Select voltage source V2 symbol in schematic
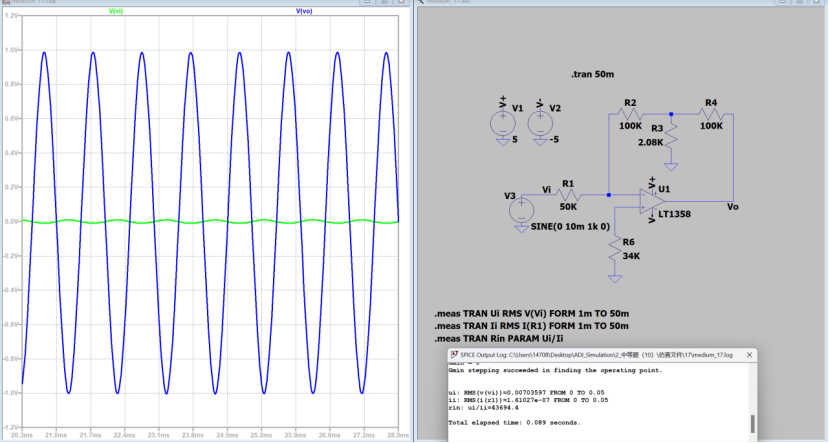 540,124
